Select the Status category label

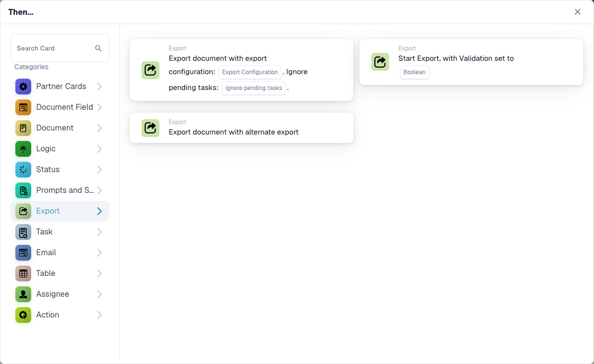48,170
